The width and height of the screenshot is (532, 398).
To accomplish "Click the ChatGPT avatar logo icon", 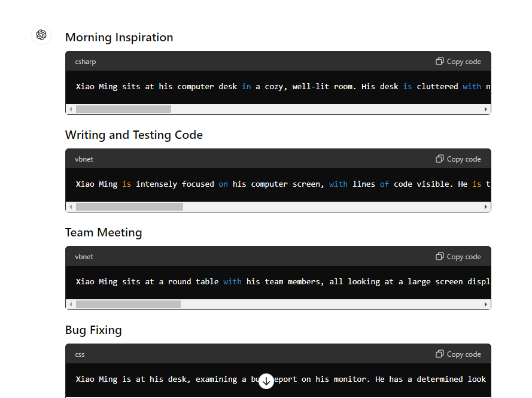I will [x=41, y=35].
